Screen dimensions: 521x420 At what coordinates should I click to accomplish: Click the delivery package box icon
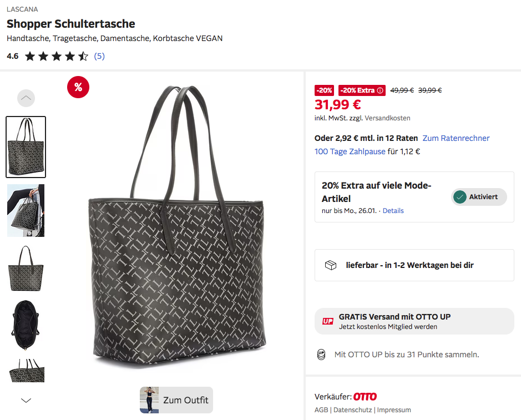pyautogui.click(x=331, y=265)
